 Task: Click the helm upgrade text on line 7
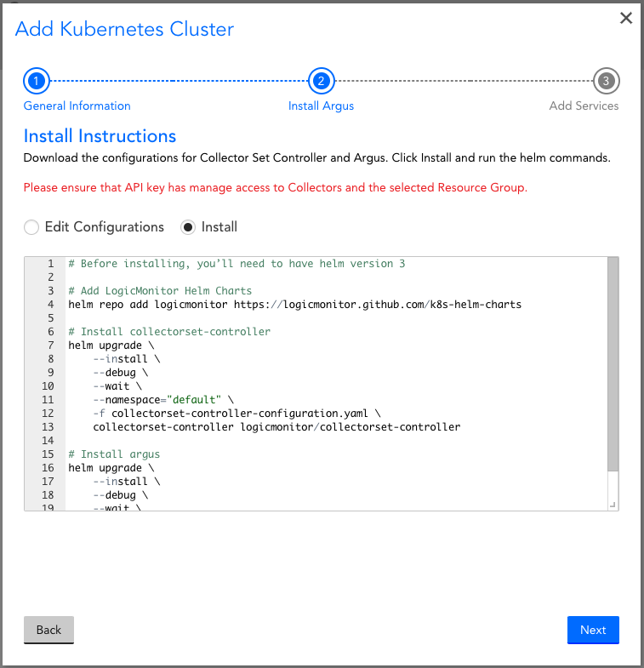tap(105, 345)
